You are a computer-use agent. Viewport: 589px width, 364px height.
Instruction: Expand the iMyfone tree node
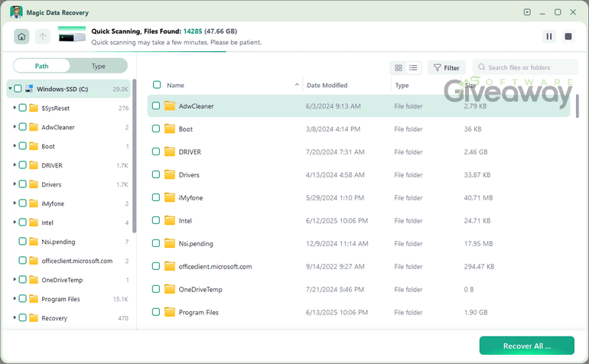coord(15,203)
